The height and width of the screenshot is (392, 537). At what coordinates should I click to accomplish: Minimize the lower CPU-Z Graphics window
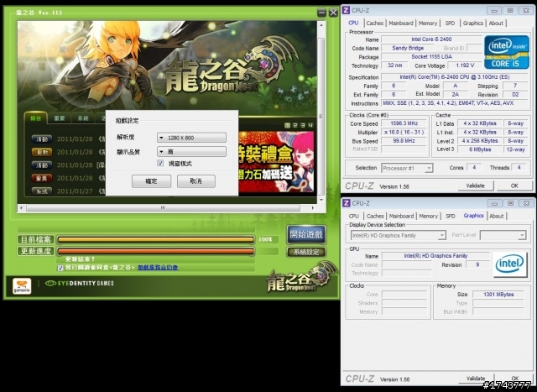(x=494, y=203)
